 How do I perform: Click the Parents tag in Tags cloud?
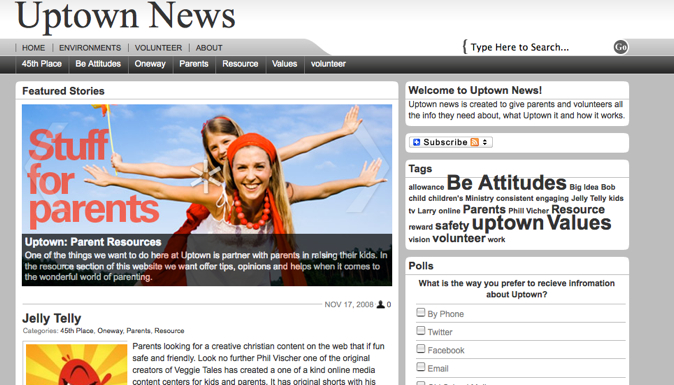(x=484, y=210)
